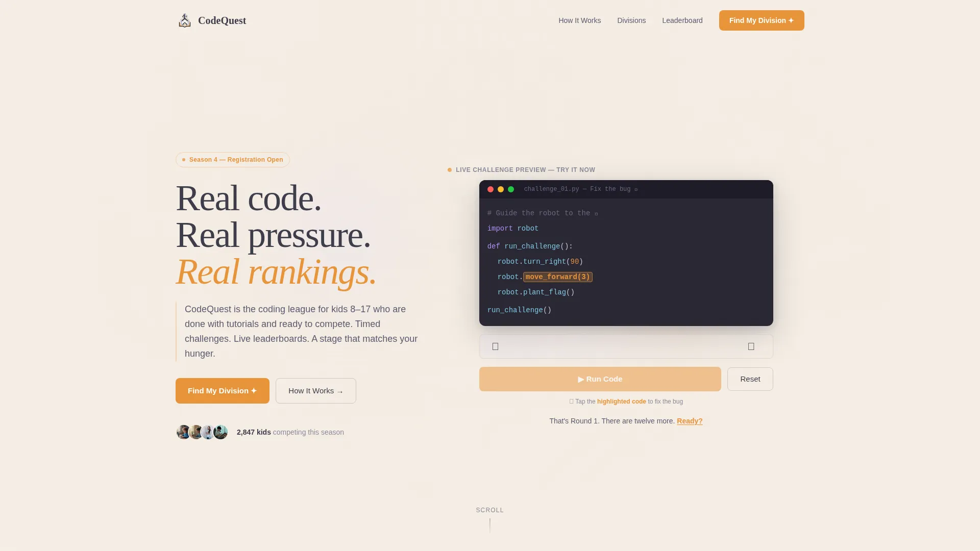Click the Ready? link
The image size is (980, 551).
pyautogui.click(x=690, y=421)
